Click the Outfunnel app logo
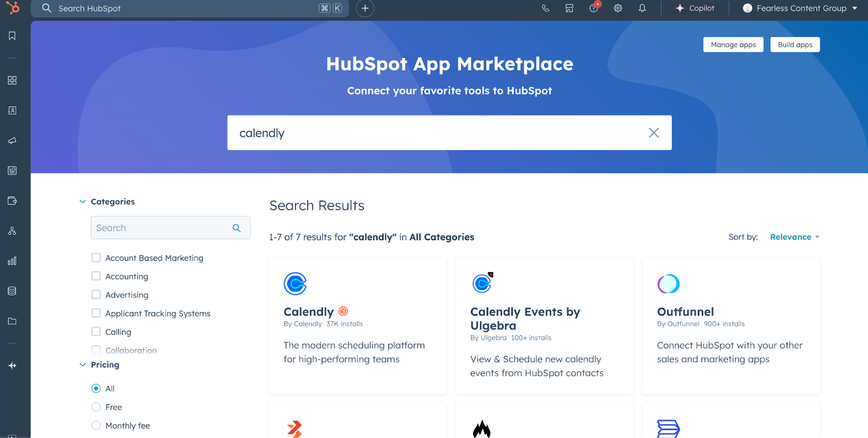This screenshot has height=438, width=868. click(x=668, y=284)
